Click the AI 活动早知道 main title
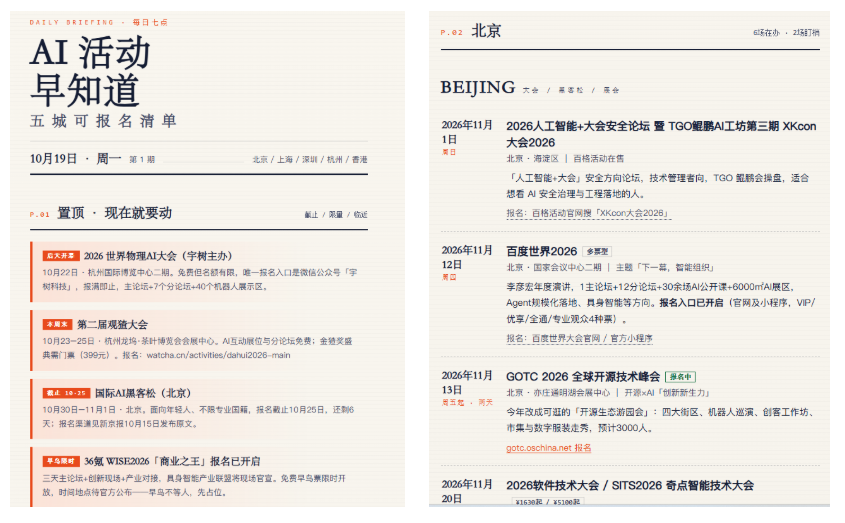845x523 pixels. coord(90,71)
